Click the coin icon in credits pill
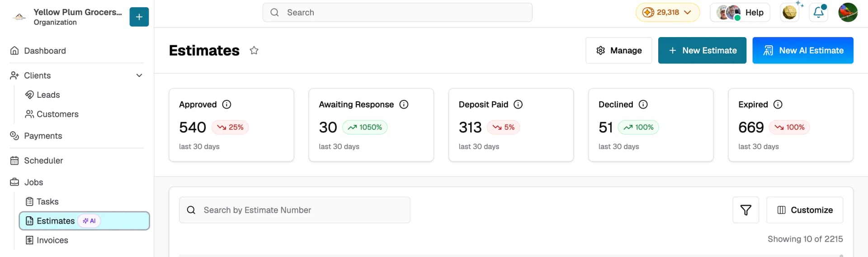The width and height of the screenshot is (868, 257). point(648,12)
